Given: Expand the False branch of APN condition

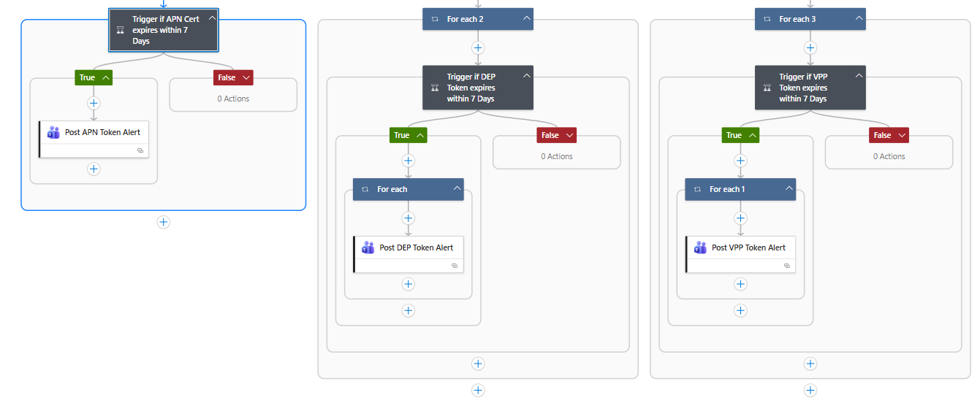Looking at the screenshot, I should click(246, 77).
